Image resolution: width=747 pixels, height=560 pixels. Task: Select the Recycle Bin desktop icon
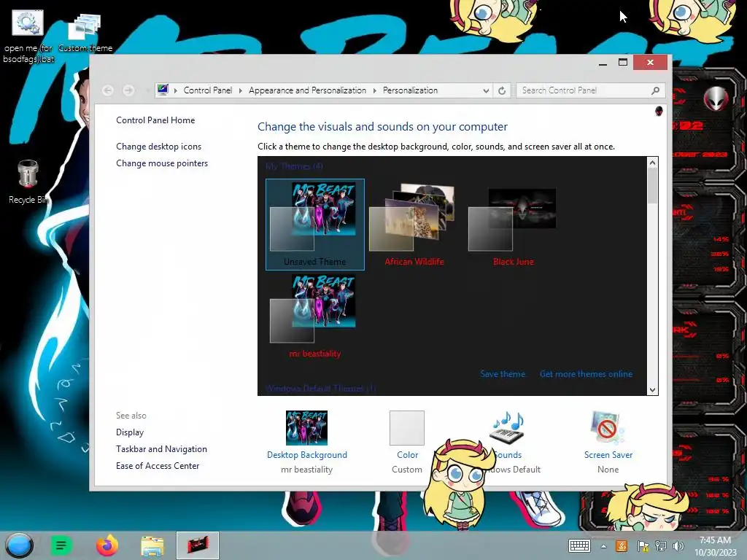[28, 182]
